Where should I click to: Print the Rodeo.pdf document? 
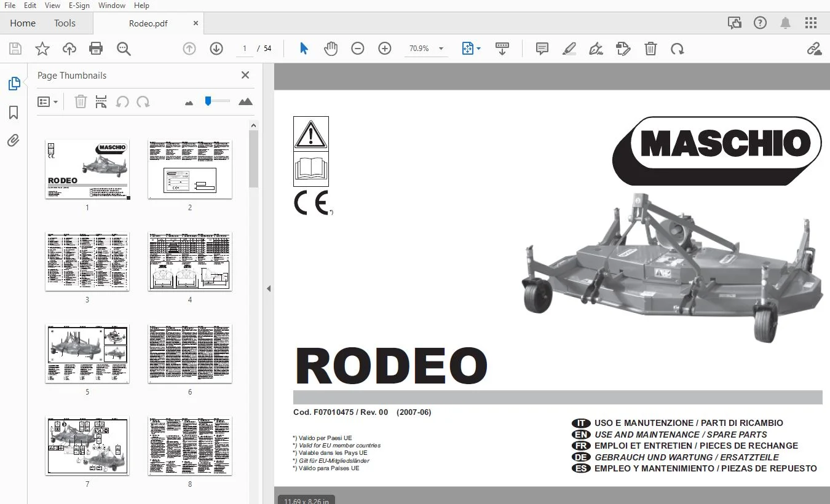96,49
